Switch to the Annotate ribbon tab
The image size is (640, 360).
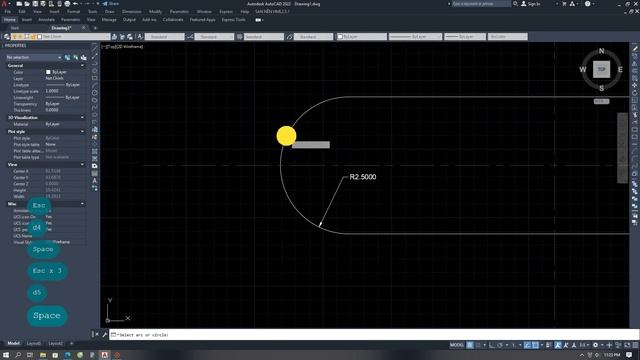46,20
